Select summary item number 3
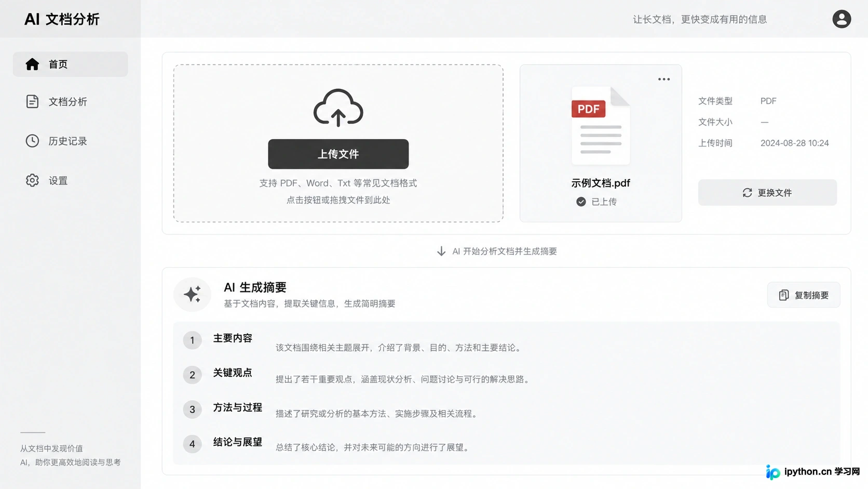 click(192, 409)
